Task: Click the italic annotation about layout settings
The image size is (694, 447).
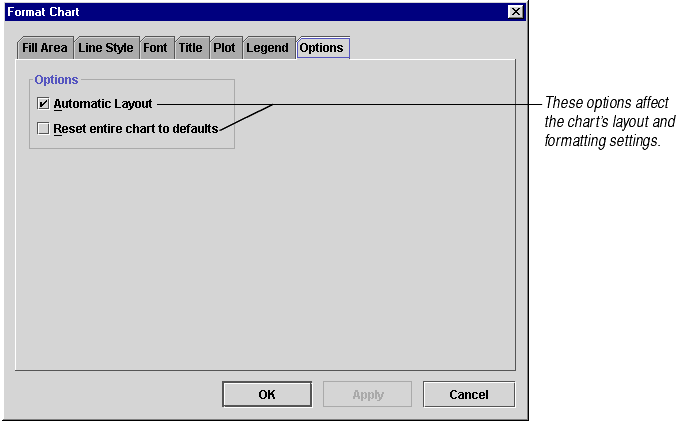Action: [609, 122]
